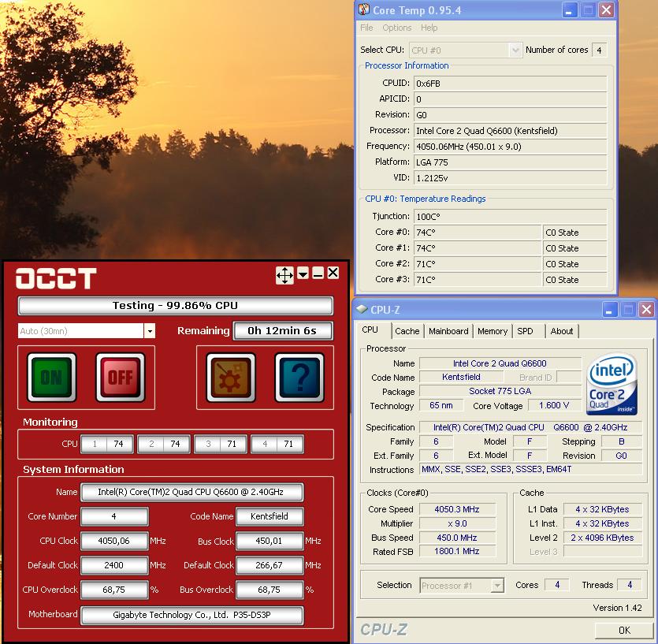Open Core Temp File menu
Image resolution: width=658 pixels, height=644 pixels.
click(366, 28)
